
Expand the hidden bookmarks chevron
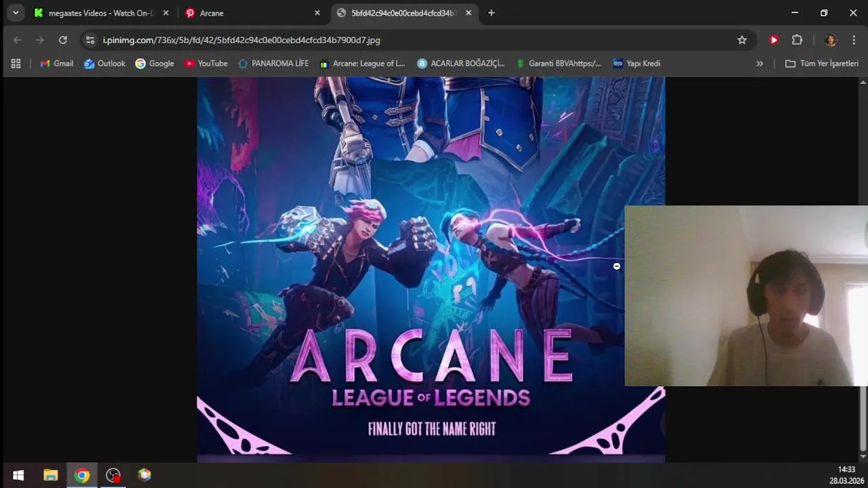(759, 63)
